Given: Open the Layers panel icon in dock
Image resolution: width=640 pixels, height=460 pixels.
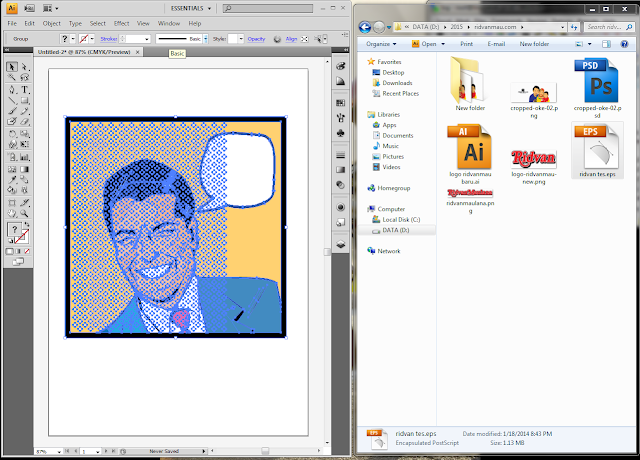Looking at the screenshot, I should pos(340,244).
